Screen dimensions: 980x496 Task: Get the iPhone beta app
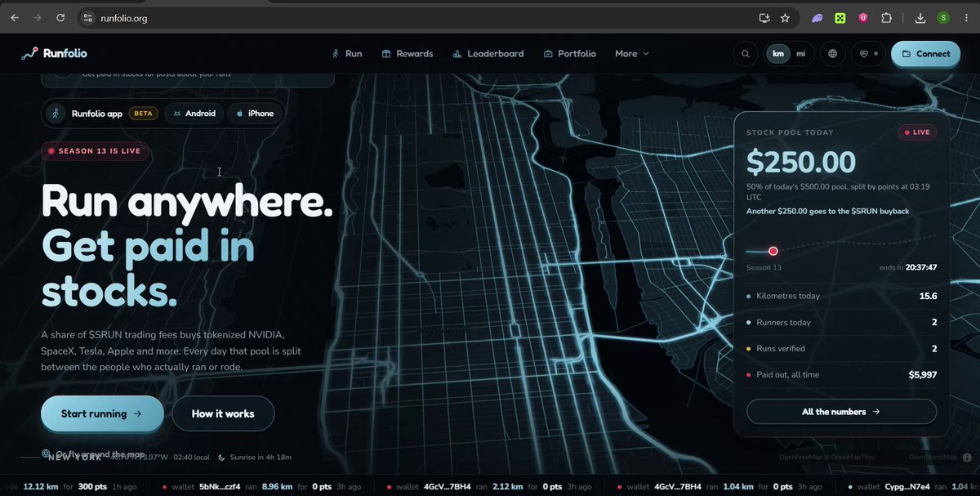coord(255,114)
